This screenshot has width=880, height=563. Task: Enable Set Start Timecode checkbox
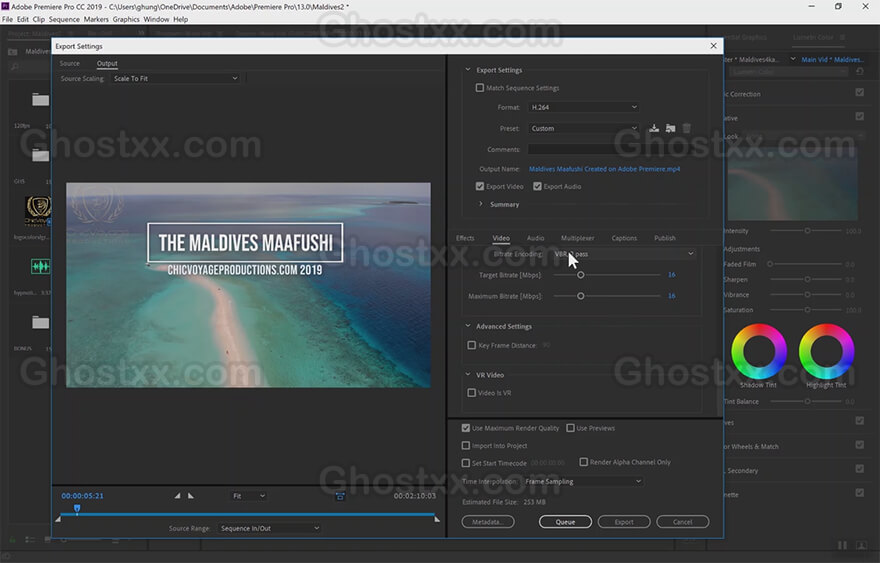(x=466, y=463)
